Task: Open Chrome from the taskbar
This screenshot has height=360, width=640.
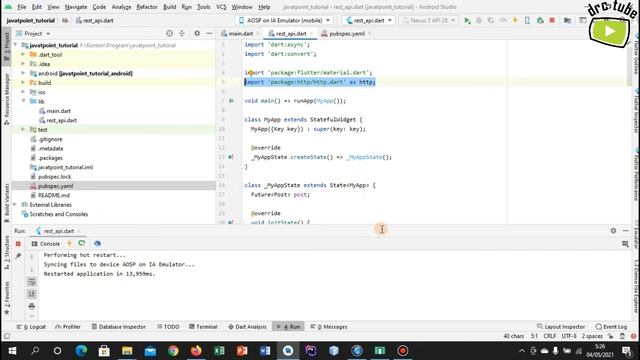Action: coord(173,351)
